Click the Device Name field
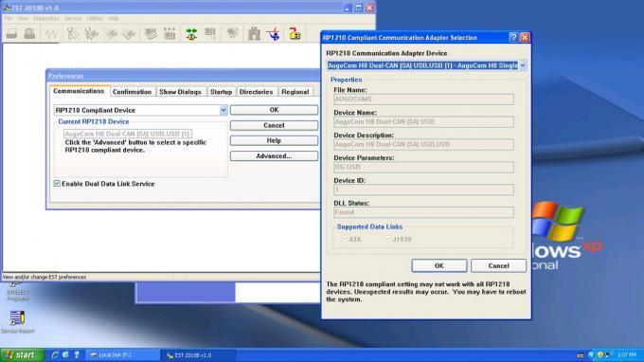Viewport: 644px width, 362px height. (423, 121)
